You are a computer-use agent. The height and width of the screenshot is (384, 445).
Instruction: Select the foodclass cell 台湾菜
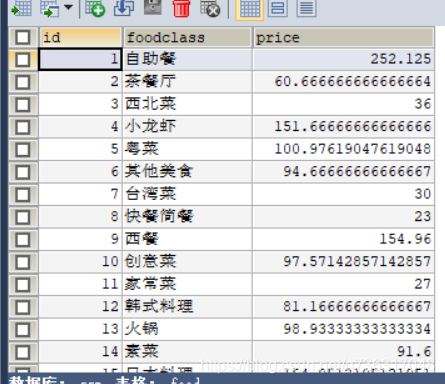[x=187, y=194]
